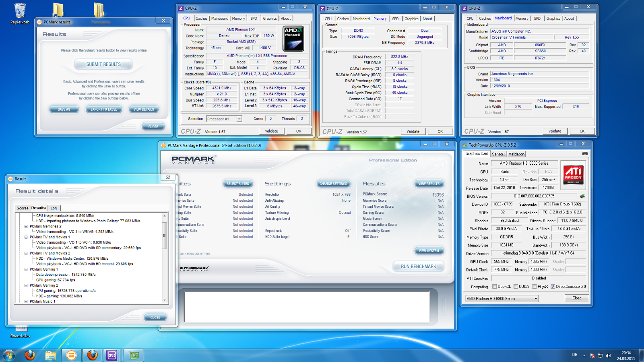Click the Result details scroll up arrow
644x362 pixels.
coord(164,216)
